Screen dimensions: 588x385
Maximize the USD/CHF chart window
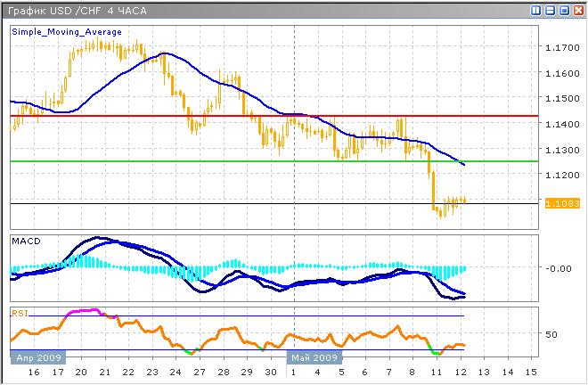[x=564, y=10]
